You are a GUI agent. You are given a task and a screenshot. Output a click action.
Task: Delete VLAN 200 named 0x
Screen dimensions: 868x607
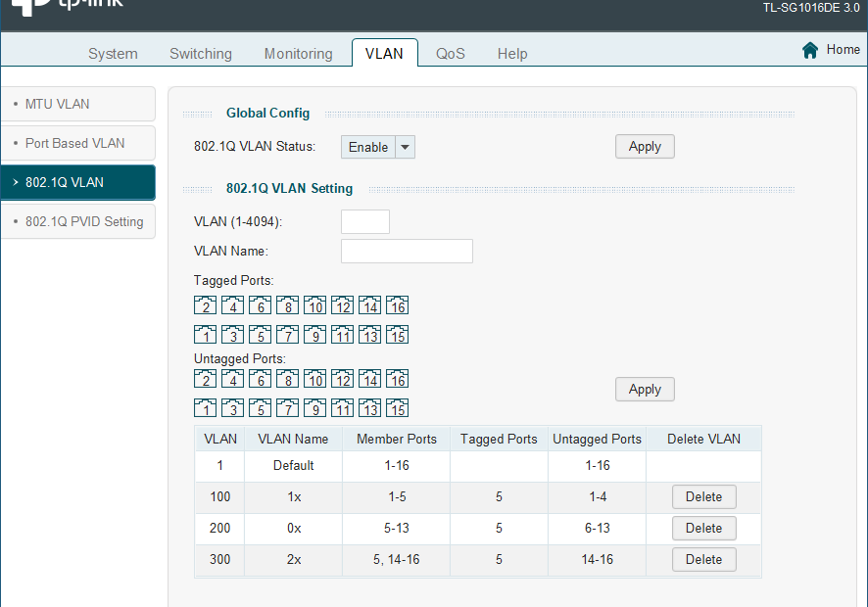(x=704, y=529)
